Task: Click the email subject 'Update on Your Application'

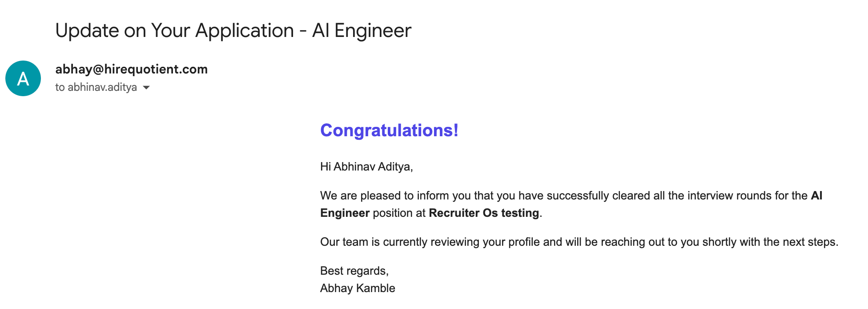Action: pyautogui.click(x=175, y=30)
